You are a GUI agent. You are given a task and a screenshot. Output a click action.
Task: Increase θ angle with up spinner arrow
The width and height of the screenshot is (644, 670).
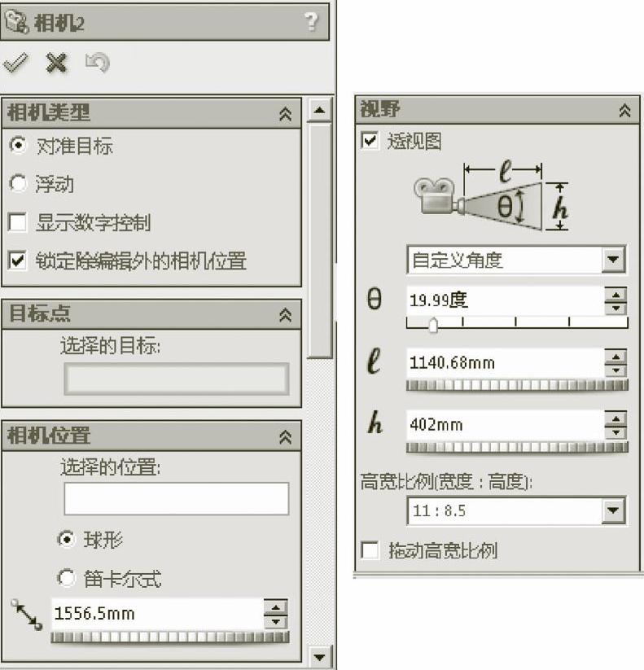point(616,296)
